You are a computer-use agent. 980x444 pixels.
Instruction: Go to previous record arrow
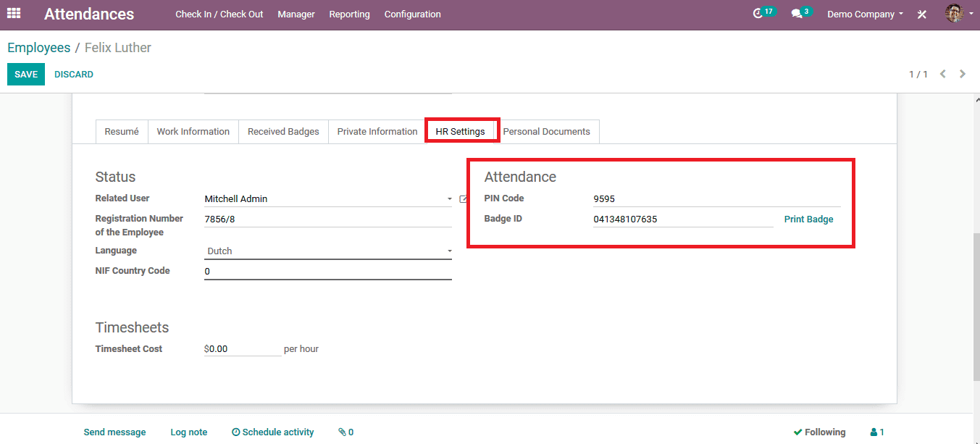pyautogui.click(x=943, y=74)
